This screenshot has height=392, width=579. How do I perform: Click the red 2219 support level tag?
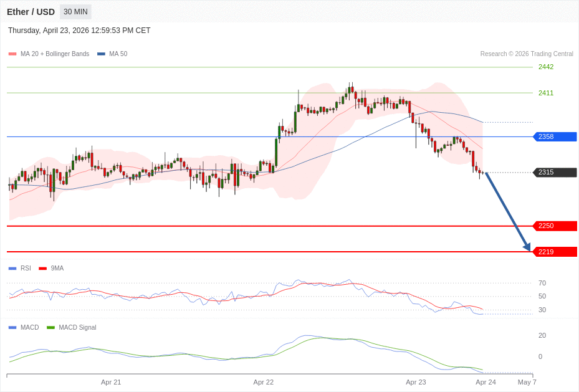pos(555,252)
